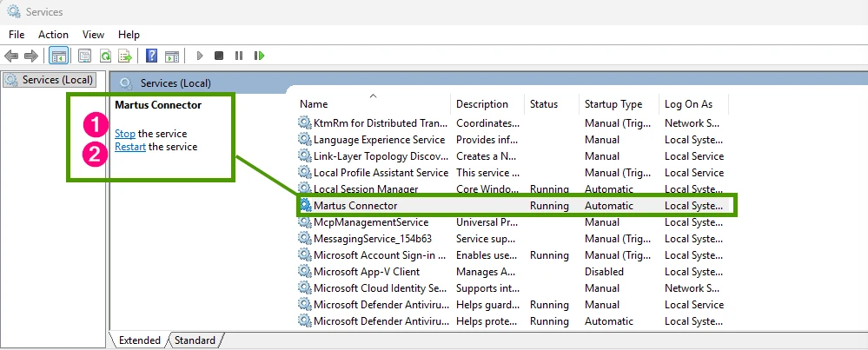The height and width of the screenshot is (350, 868).
Task: Open the View menu
Action: point(93,34)
